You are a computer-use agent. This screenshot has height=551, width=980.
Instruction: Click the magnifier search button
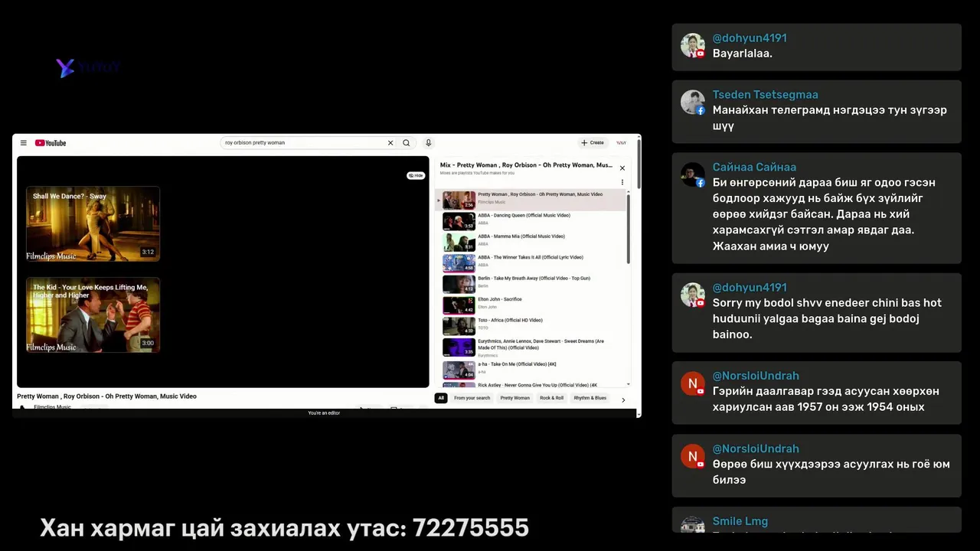tap(407, 143)
